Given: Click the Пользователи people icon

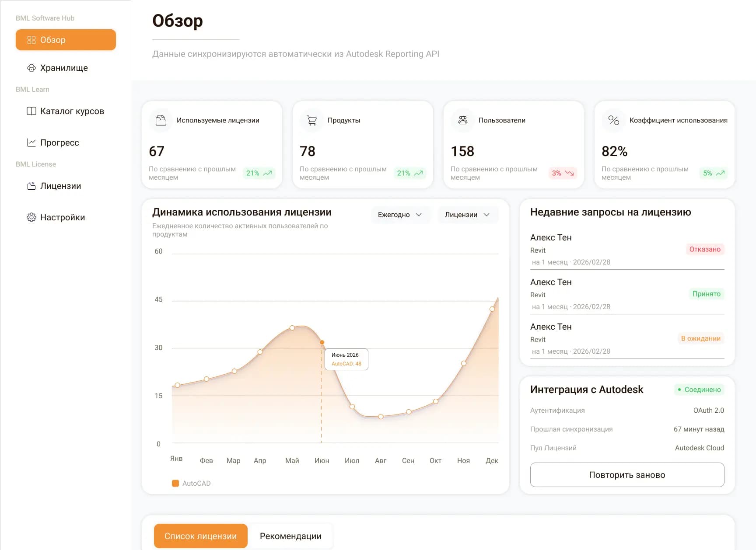Looking at the screenshot, I should [x=463, y=120].
